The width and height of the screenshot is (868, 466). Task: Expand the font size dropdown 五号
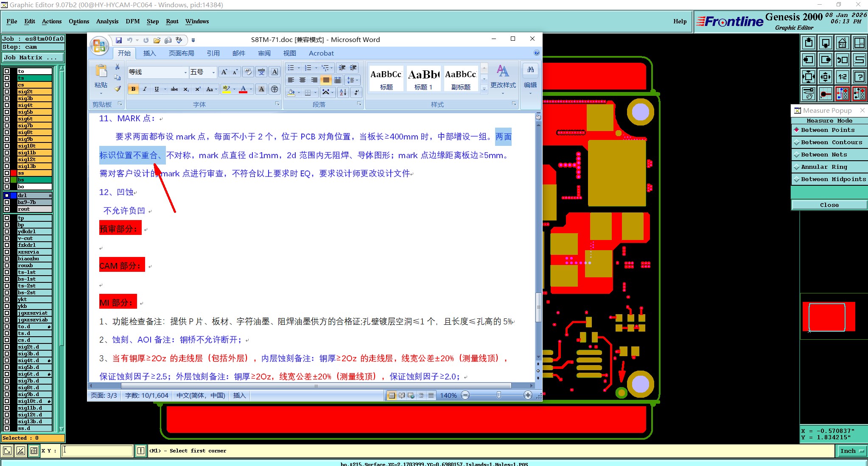click(213, 73)
